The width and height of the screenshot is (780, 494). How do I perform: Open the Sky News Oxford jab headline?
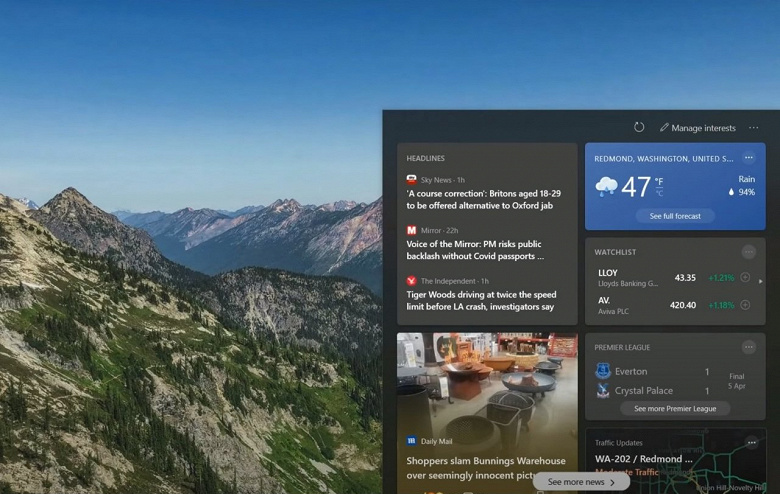[x=483, y=199]
